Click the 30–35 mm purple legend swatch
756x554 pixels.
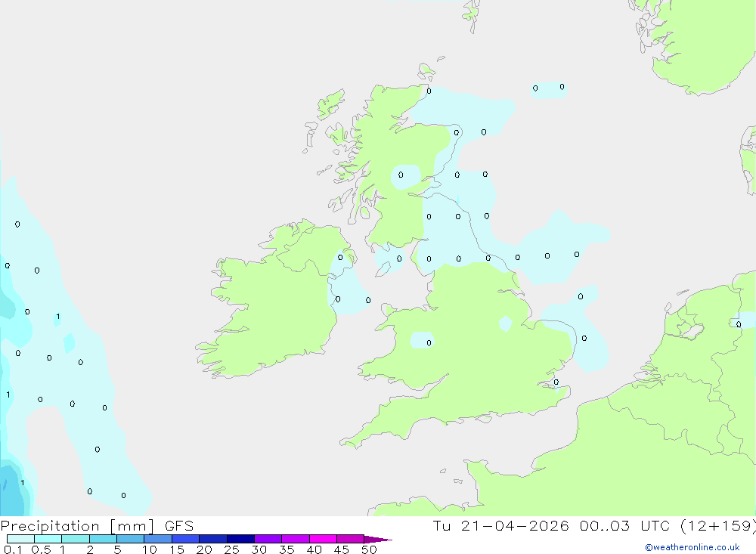(x=268, y=539)
